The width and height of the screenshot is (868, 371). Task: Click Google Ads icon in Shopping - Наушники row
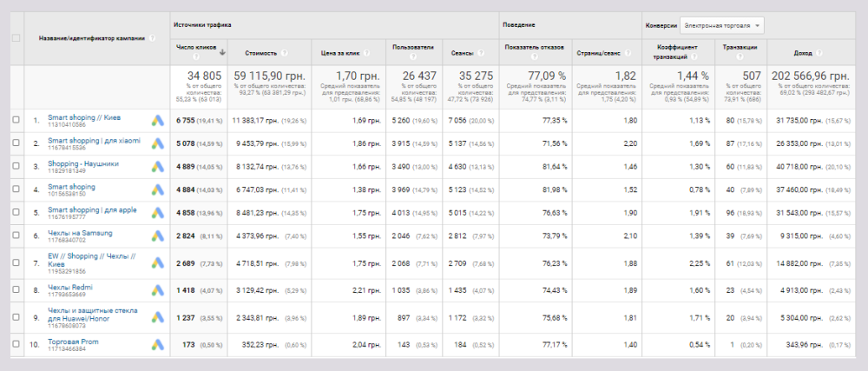[158, 166]
